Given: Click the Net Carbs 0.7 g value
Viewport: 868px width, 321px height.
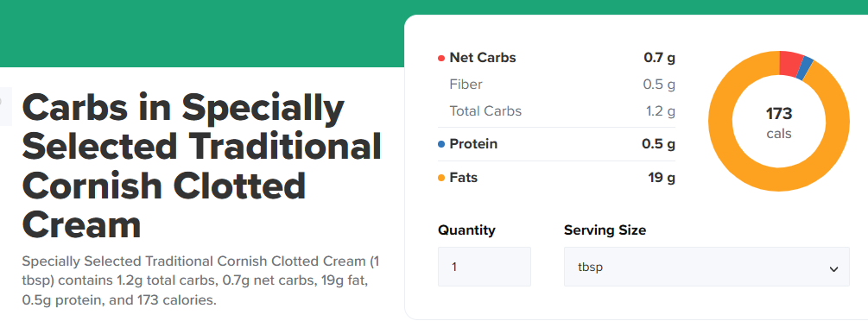Looking at the screenshot, I should tap(659, 58).
